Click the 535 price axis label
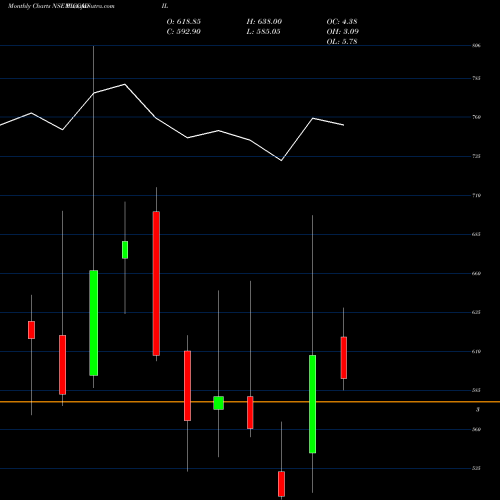 [x=476, y=468]
